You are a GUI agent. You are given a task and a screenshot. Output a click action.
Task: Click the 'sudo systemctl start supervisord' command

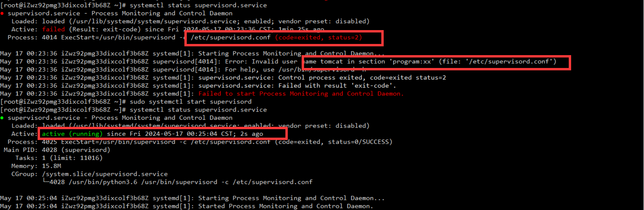click(190, 102)
